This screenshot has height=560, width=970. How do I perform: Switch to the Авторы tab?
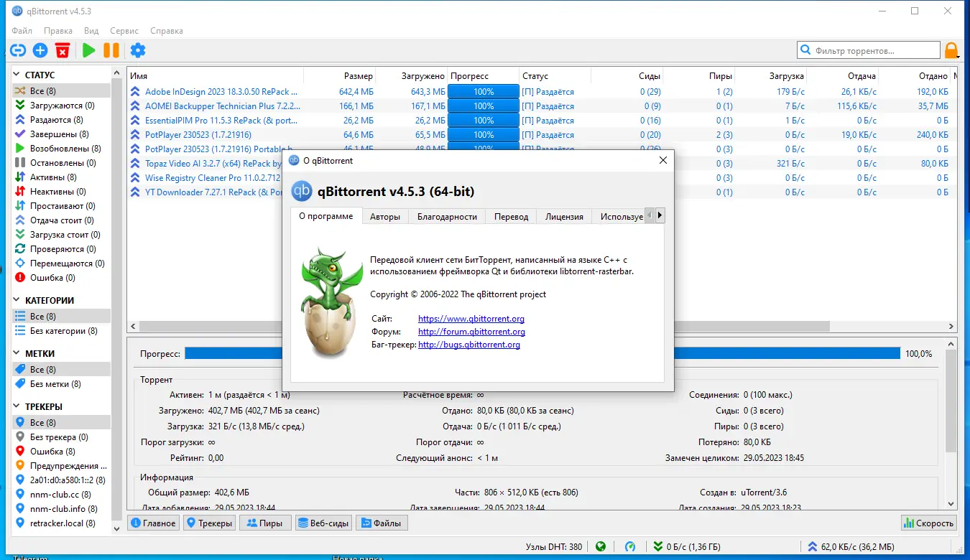tap(385, 217)
